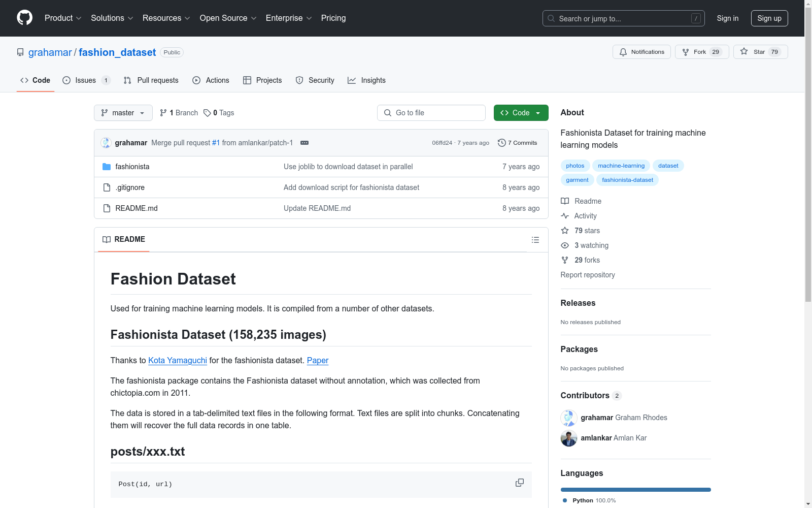Open the Projects tab

click(x=262, y=80)
